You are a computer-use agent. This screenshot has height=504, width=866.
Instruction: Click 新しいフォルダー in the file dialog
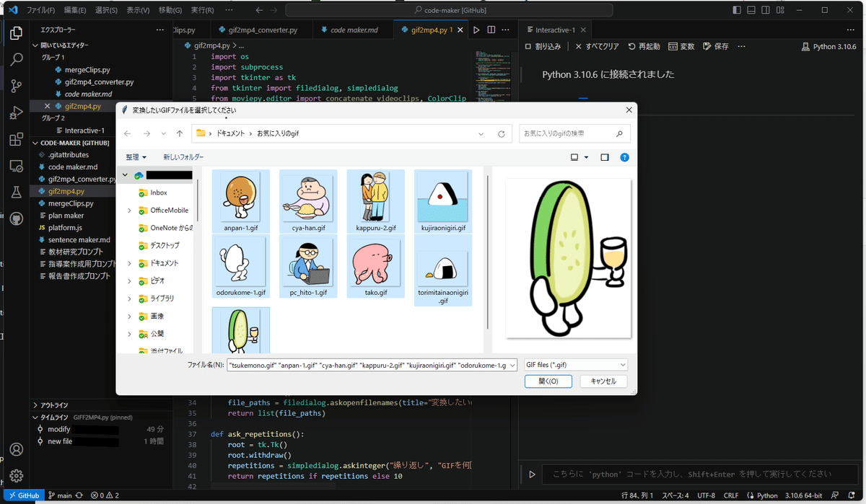183,157
